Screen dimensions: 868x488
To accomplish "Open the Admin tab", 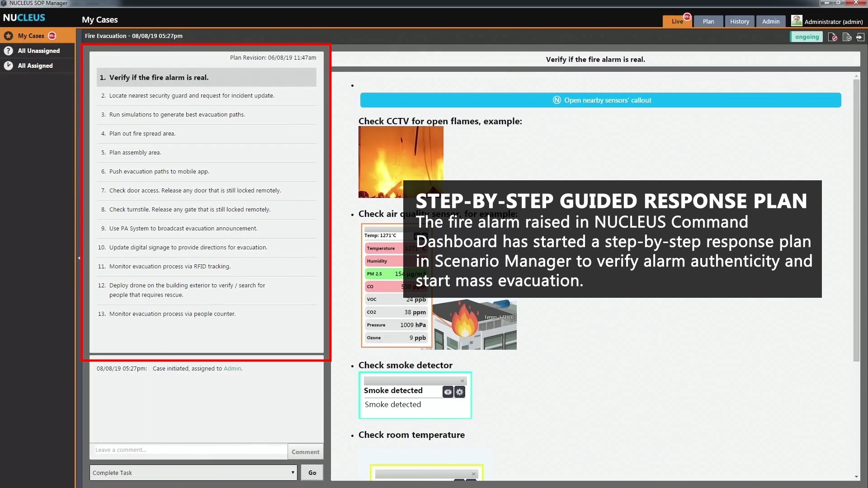I will (771, 21).
